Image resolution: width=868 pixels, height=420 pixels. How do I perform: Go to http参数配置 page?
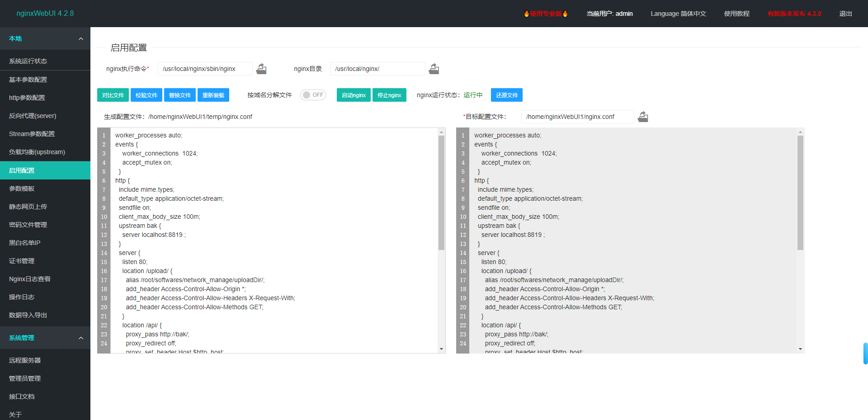click(x=45, y=98)
